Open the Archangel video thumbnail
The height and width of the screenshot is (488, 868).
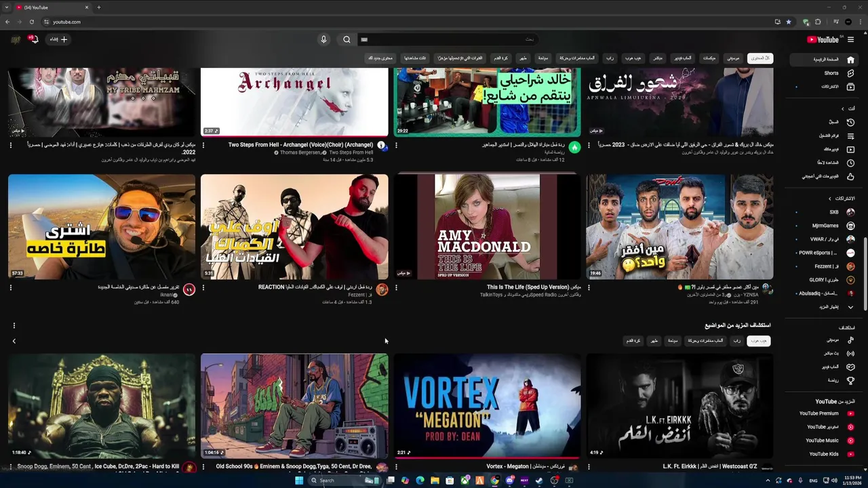(x=294, y=102)
